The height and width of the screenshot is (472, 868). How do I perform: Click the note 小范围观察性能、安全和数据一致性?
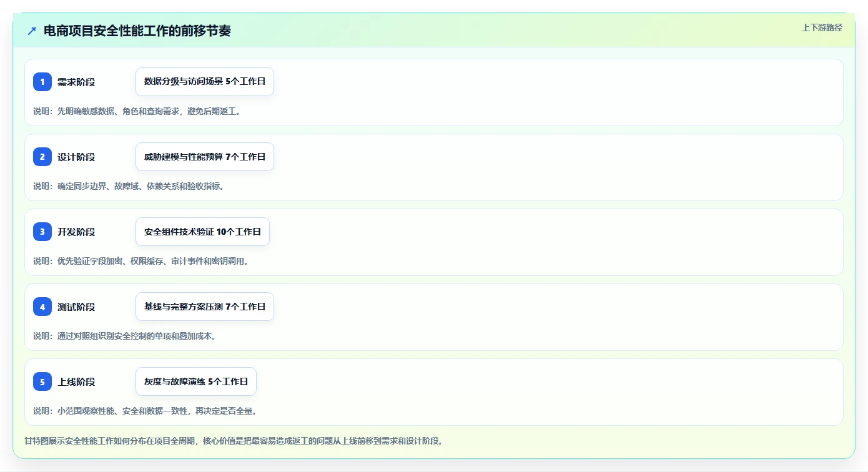[x=145, y=411]
